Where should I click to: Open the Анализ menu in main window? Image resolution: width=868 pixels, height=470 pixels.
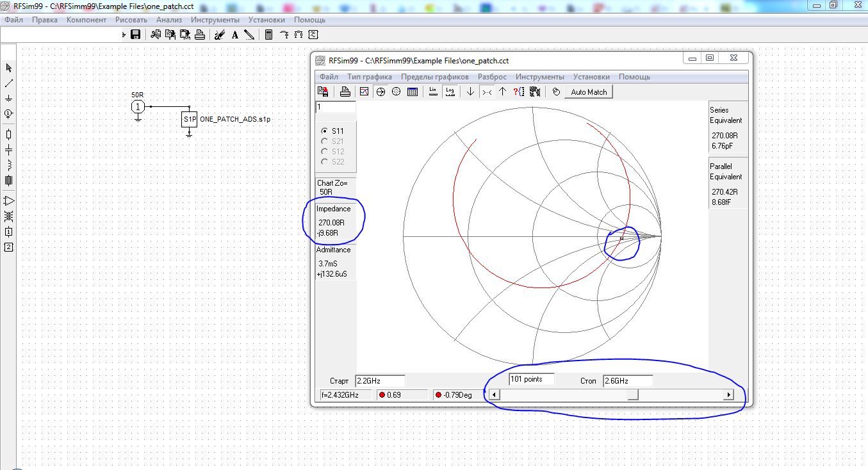[x=169, y=20]
